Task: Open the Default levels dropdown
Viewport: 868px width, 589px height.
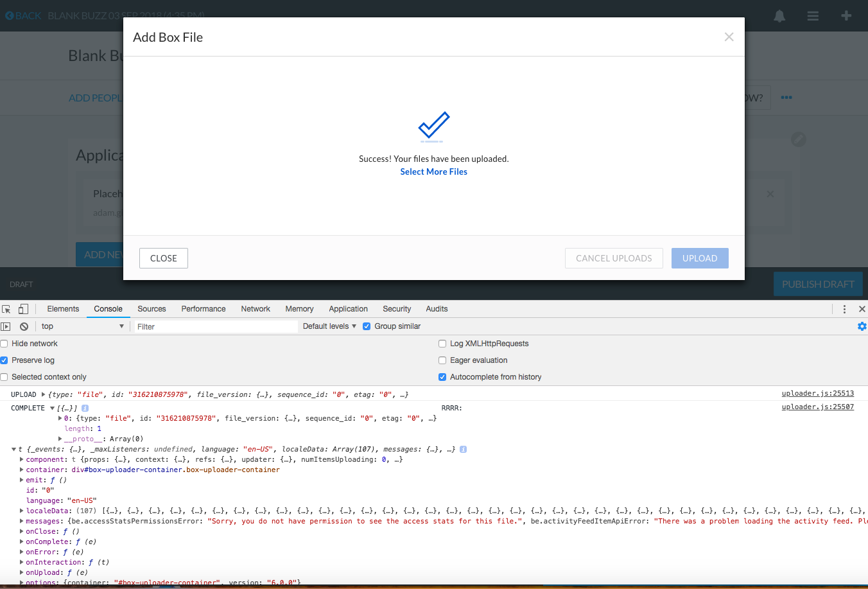Action: [329, 326]
